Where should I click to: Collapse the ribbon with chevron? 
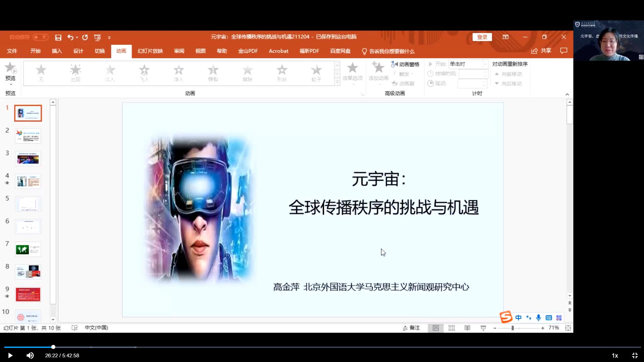pos(567,95)
